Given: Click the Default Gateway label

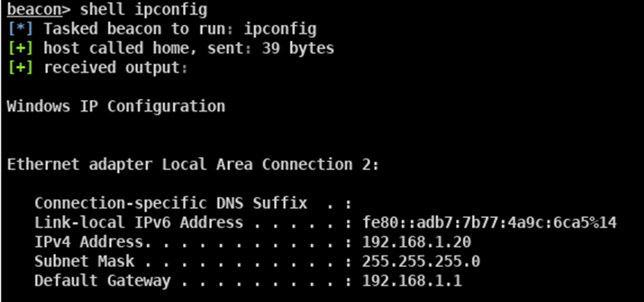Looking at the screenshot, I should pos(102,281).
